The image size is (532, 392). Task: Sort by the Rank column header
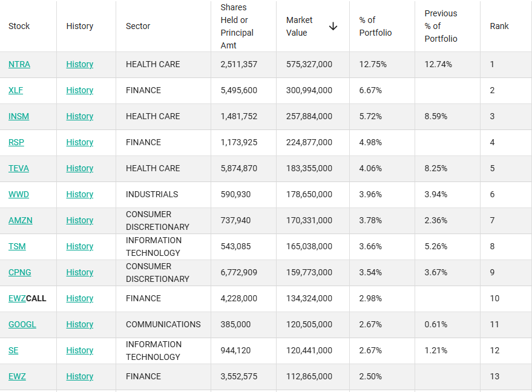click(x=499, y=27)
